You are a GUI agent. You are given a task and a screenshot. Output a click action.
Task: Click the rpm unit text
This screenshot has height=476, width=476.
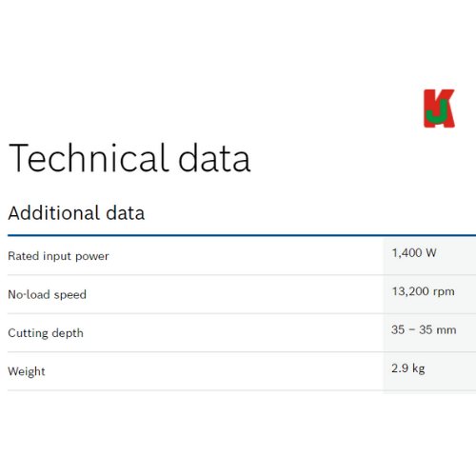click(444, 292)
